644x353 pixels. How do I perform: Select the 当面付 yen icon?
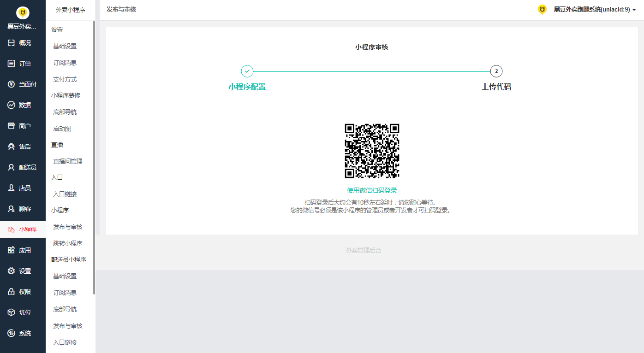(x=12, y=84)
